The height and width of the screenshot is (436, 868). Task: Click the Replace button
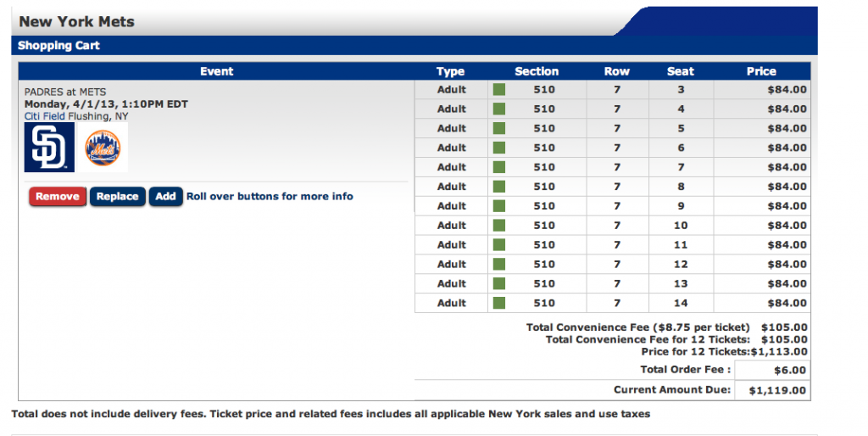coord(117,197)
